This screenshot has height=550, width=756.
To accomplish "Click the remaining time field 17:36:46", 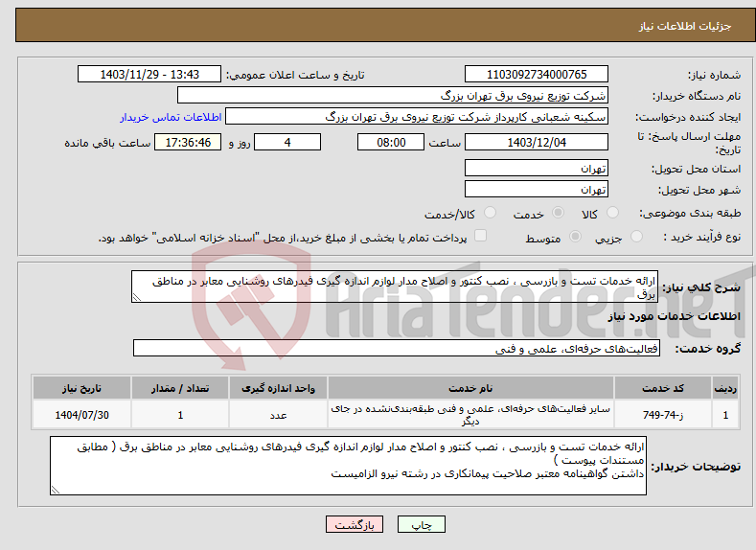I will point(188,142).
